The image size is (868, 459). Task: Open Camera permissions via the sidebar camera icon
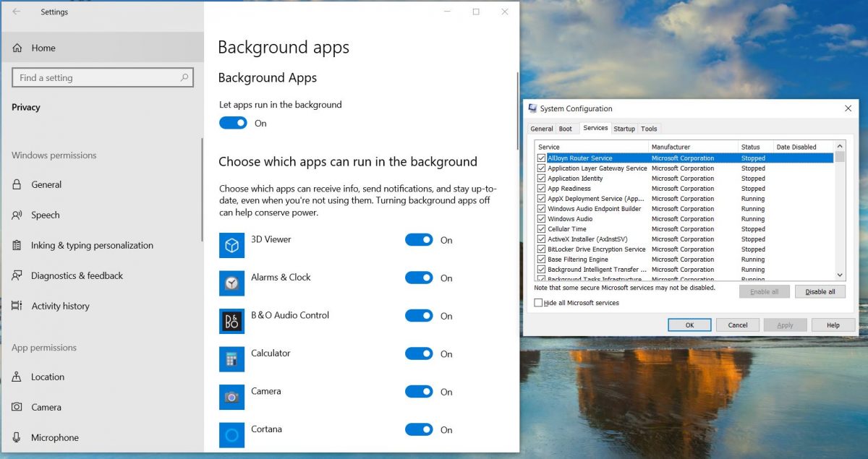click(x=17, y=407)
